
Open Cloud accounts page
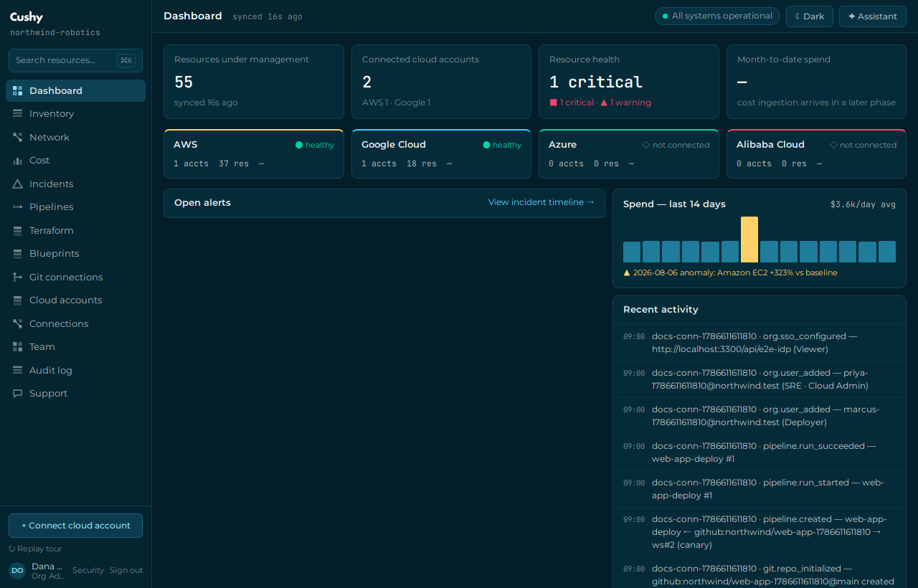(x=75, y=300)
